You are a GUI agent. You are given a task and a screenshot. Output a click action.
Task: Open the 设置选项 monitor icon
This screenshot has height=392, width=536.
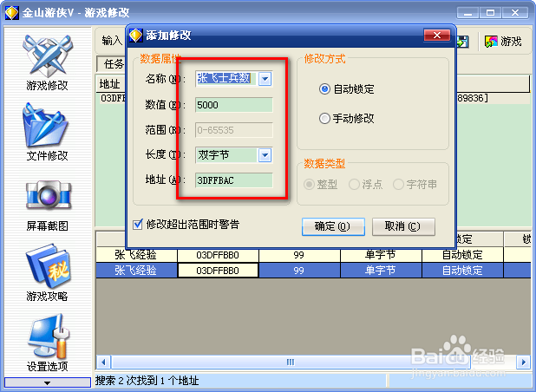pos(49,336)
